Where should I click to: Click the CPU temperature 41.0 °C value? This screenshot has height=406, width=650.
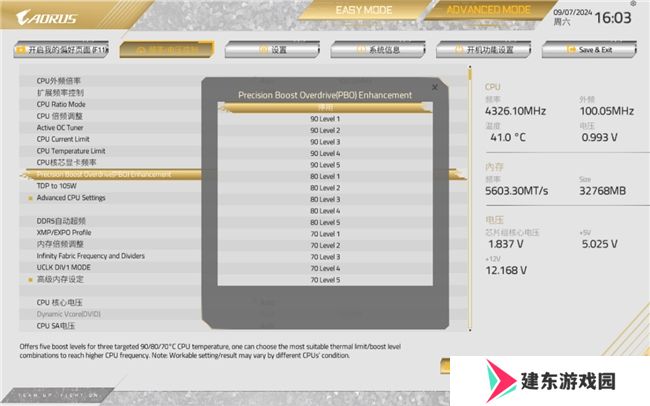508,138
